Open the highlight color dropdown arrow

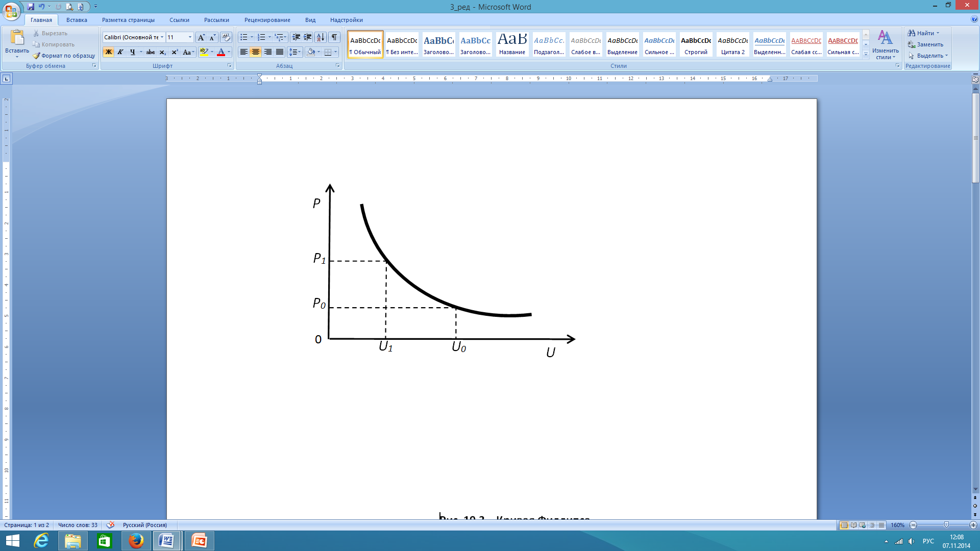coord(212,52)
